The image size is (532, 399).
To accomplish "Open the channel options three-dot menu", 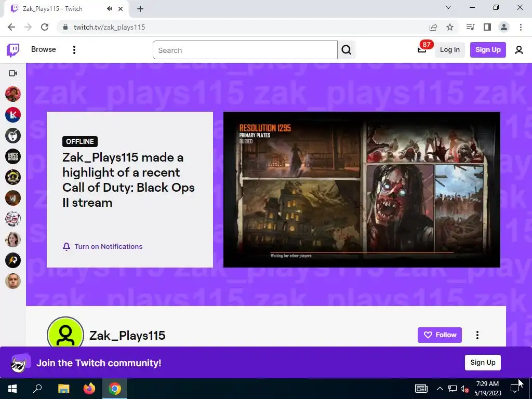I will 477,335.
